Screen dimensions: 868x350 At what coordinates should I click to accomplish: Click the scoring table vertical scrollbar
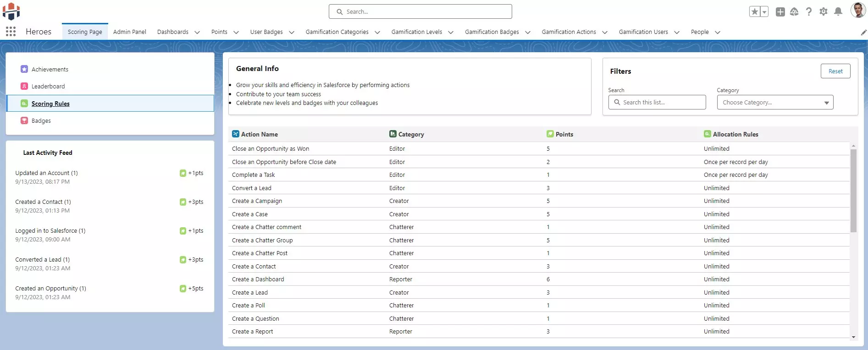click(853, 191)
